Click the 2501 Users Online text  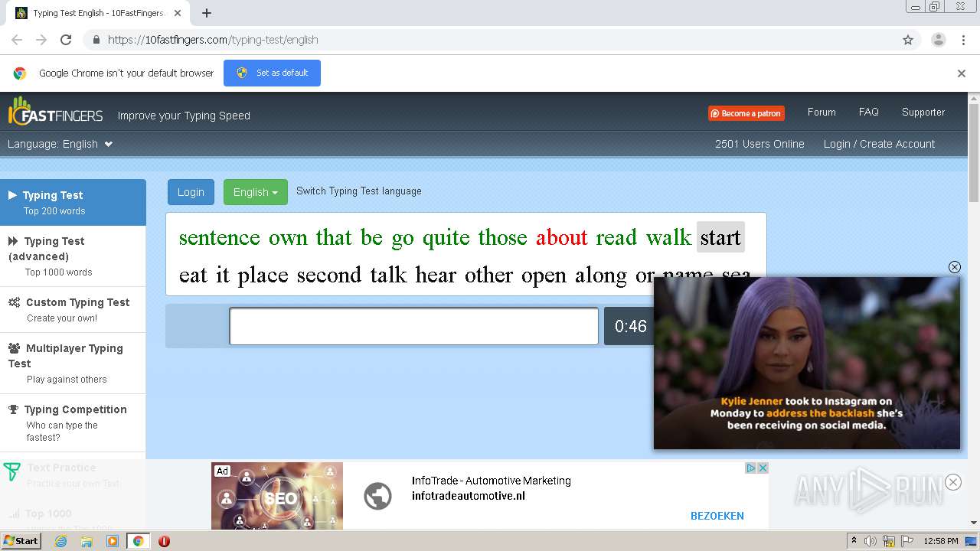coord(759,144)
